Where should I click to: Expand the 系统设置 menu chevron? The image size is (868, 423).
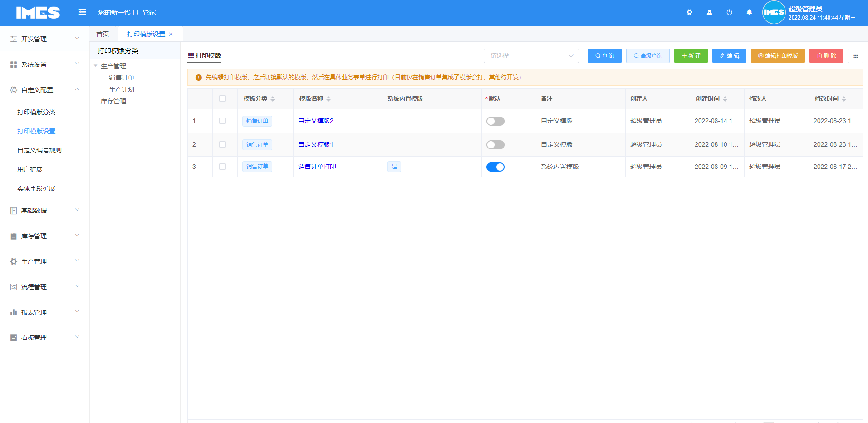[77, 64]
